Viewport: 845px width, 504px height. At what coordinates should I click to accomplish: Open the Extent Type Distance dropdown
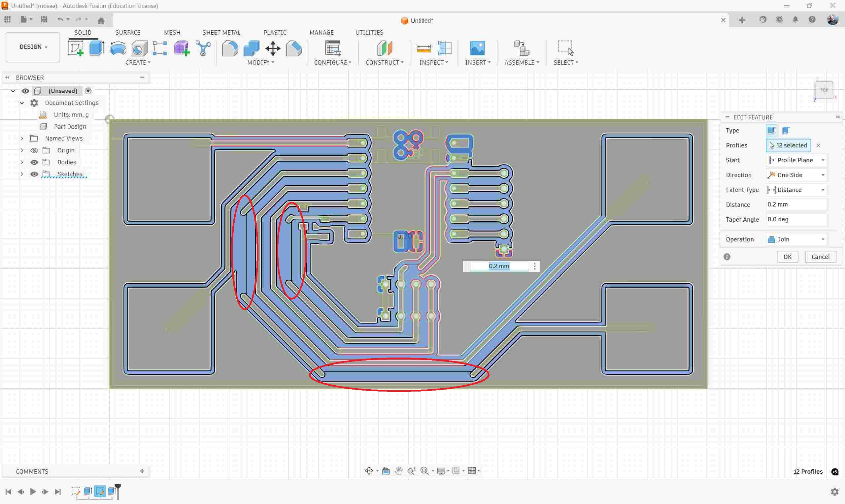tap(796, 190)
